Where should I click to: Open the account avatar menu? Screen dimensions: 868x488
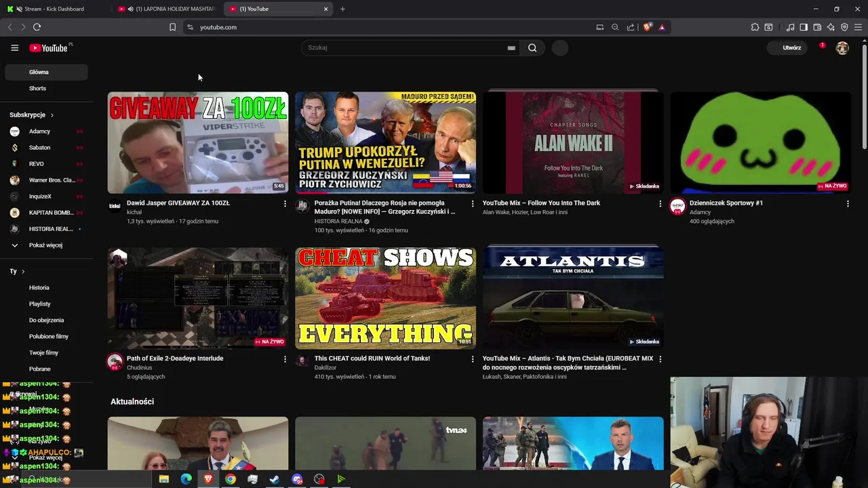coord(842,47)
